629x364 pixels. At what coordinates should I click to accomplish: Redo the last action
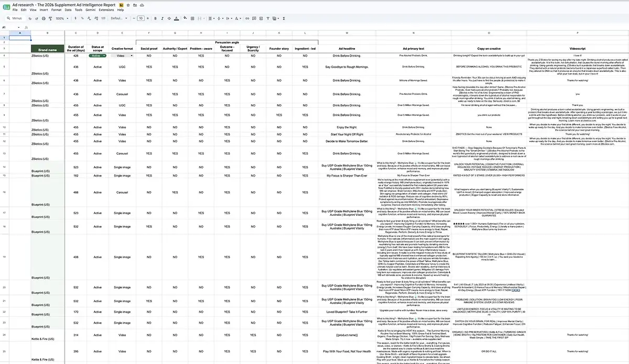[37, 18]
